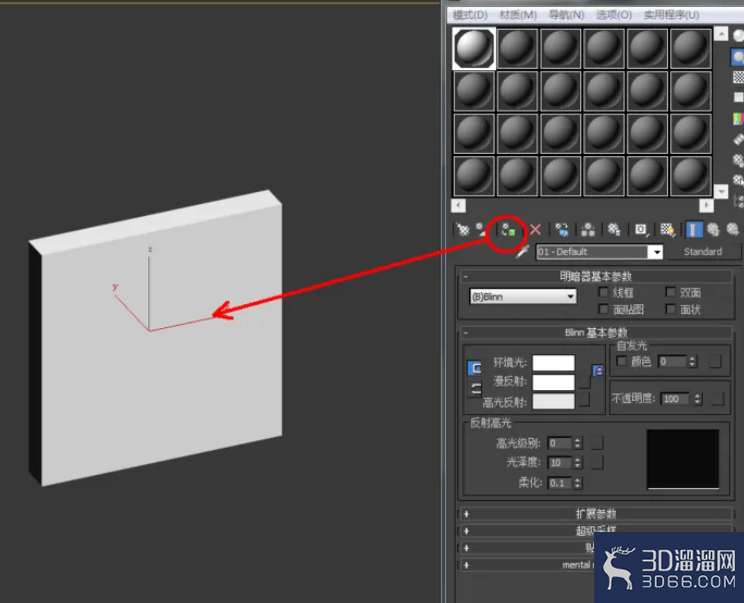Screen dimensions: 744x603
Task: Click the Put to Library icon
Action: pos(614,230)
